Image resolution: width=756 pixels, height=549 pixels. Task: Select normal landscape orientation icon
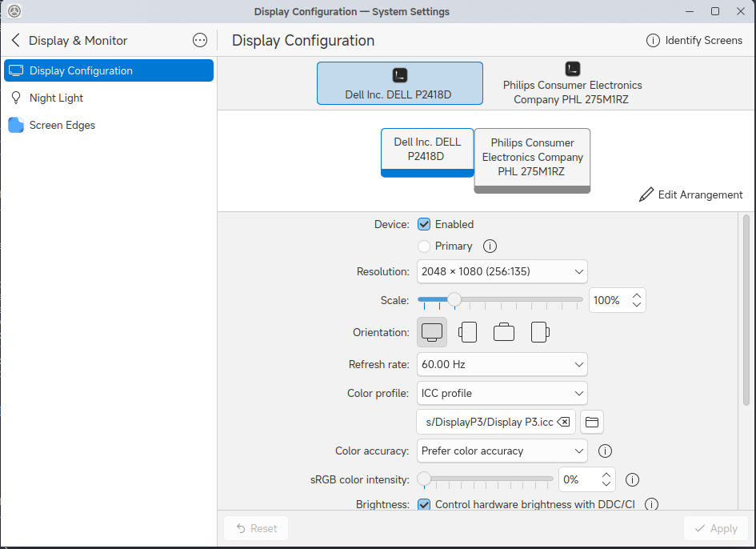431,332
